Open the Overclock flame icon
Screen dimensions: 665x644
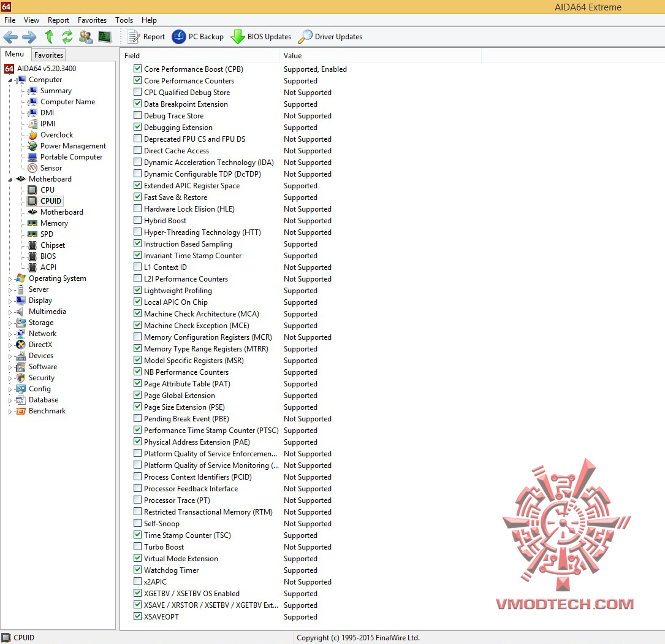pyautogui.click(x=32, y=135)
